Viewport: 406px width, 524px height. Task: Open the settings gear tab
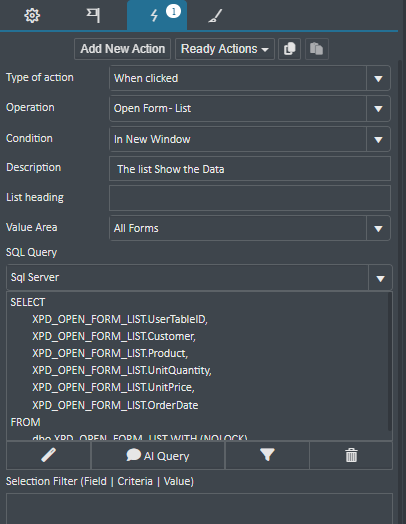[x=32, y=15]
